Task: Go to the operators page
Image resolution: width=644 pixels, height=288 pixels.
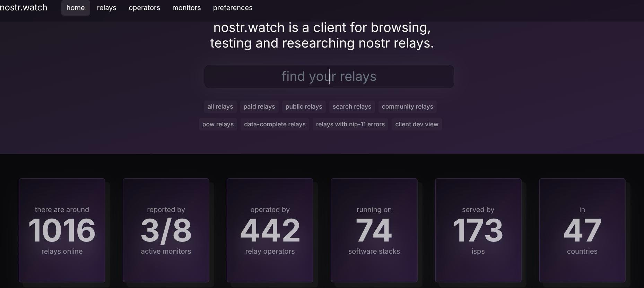Action: pyautogui.click(x=144, y=8)
